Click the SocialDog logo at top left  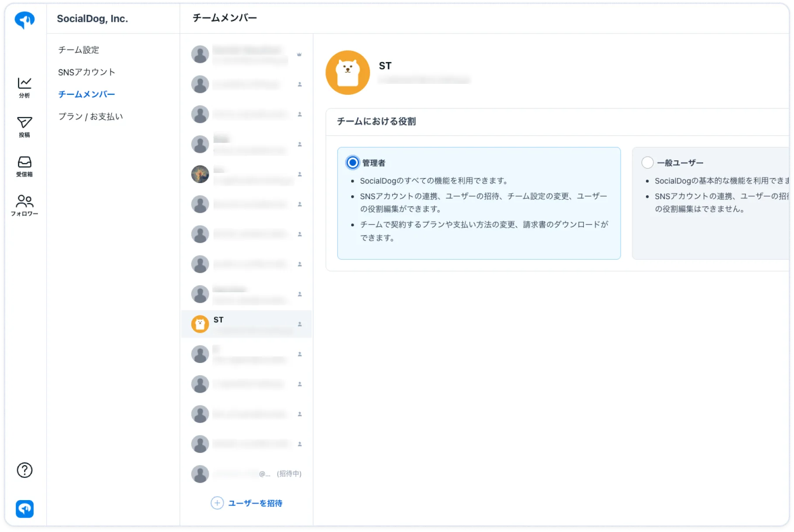tap(24, 20)
